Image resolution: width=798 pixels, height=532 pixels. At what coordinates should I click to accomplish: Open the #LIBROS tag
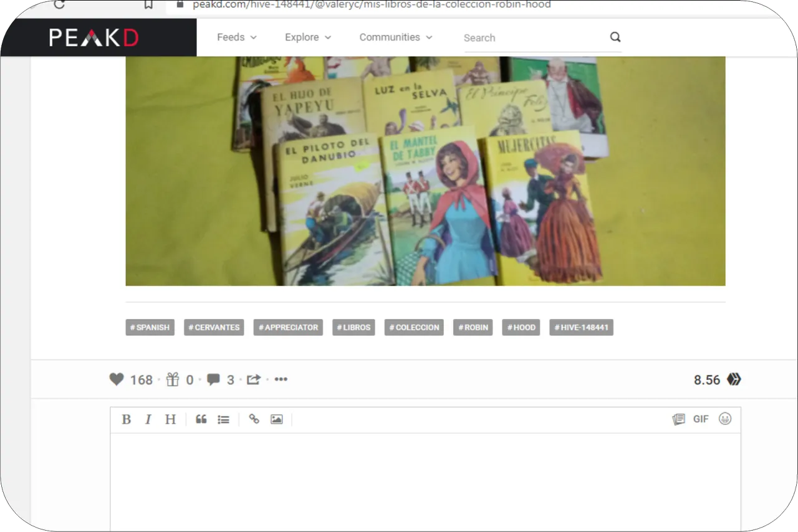pyautogui.click(x=353, y=327)
